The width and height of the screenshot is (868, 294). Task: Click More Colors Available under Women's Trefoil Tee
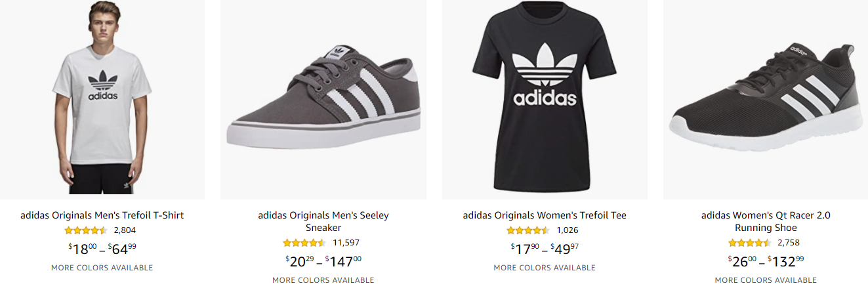tap(544, 268)
